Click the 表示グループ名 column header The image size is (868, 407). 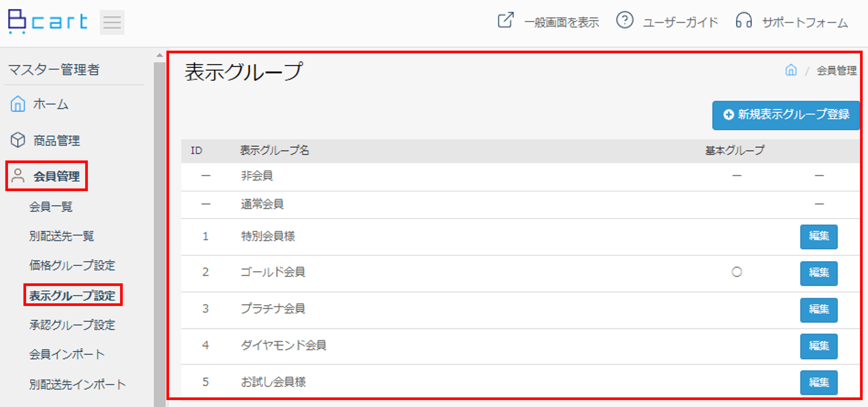[x=274, y=150]
